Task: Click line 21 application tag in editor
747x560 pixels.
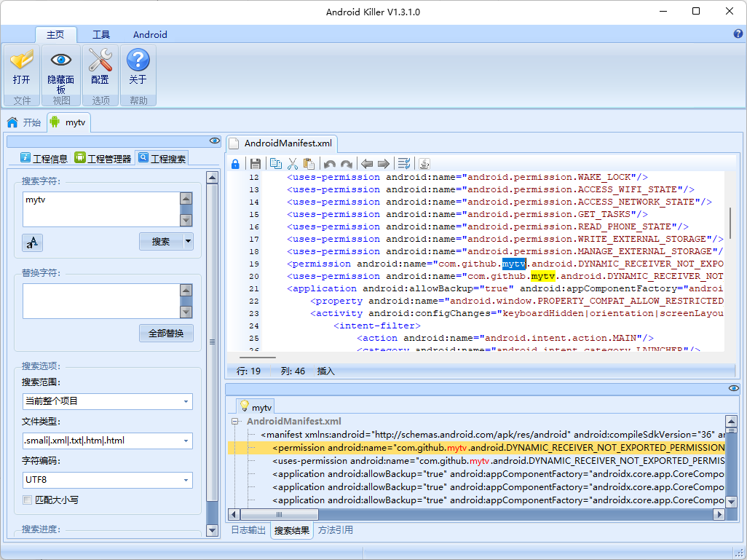Action: click(x=322, y=289)
